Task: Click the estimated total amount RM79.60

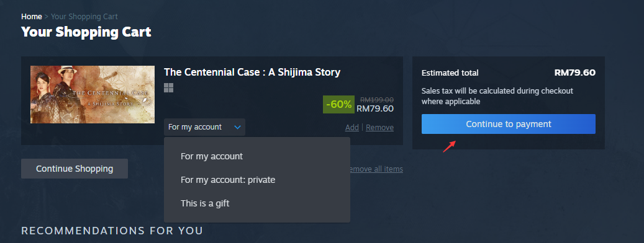Action: (x=574, y=73)
